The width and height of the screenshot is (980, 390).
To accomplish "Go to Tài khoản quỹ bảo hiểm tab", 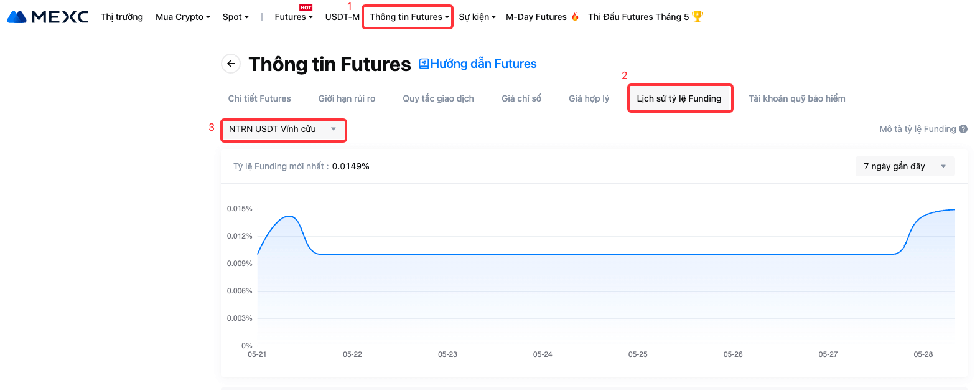I will click(796, 98).
